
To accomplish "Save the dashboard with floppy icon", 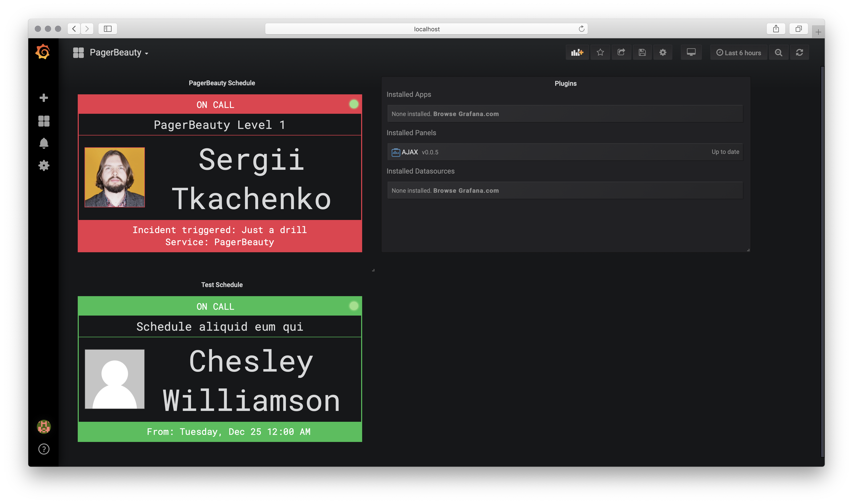I will point(642,52).
